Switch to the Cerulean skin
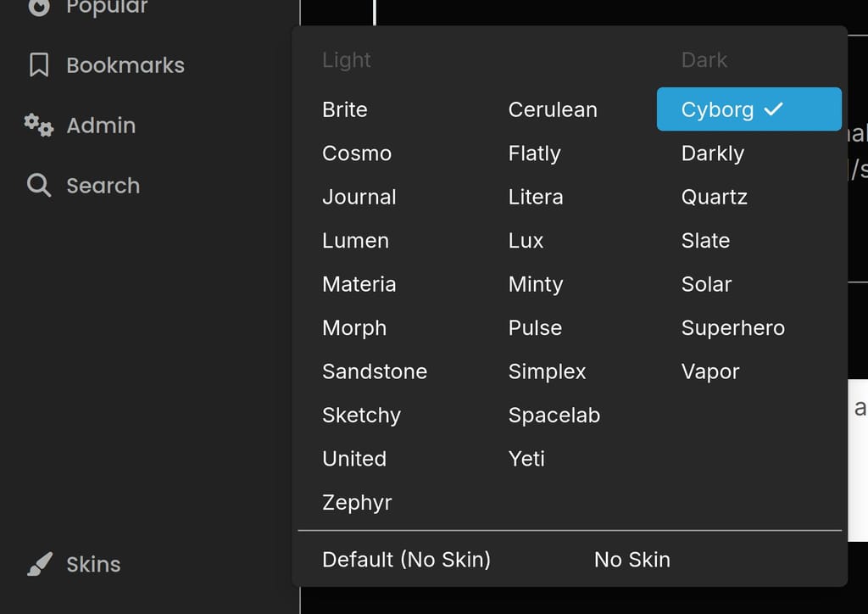The height and width of the screenshot is (614, 868). 552,109
